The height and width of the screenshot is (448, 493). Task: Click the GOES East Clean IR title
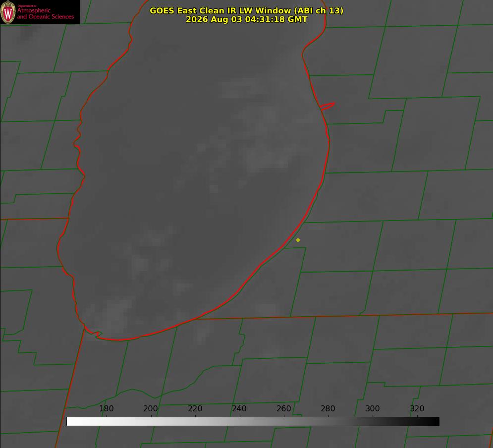[x=247, y=10]
